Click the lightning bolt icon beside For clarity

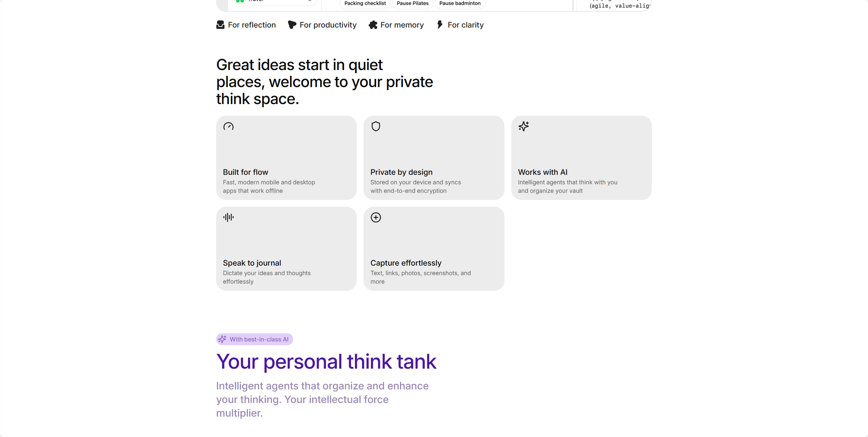click(440, 25)
